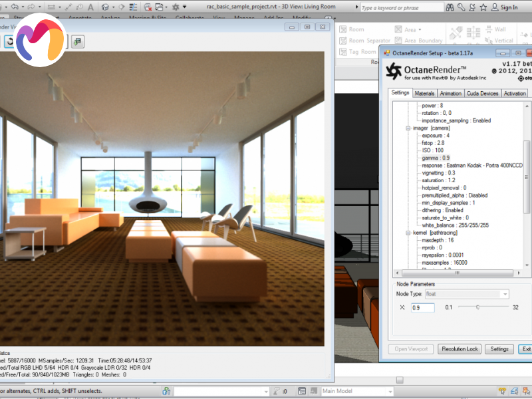Click the Resolution Lock button
This screenshot has height=399, width=532.
(460, 349)
